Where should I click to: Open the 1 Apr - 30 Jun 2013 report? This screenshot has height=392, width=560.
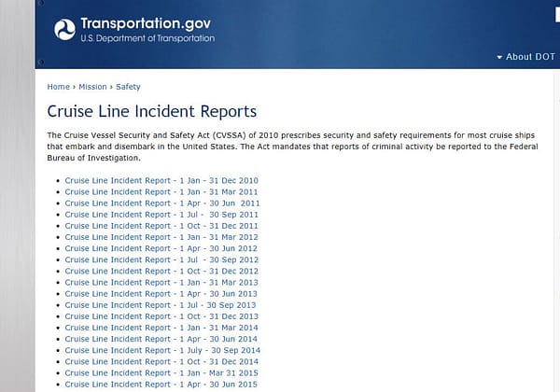coord(161,293)
